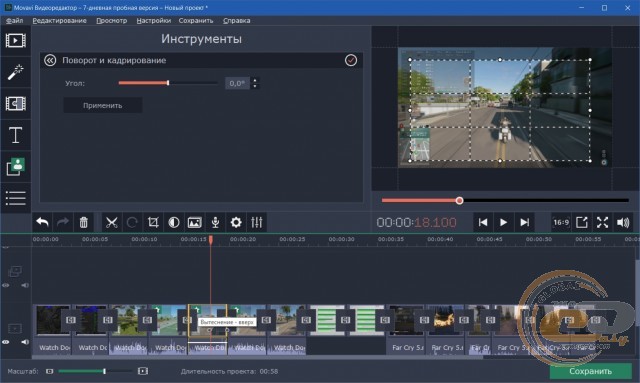
Task: Zoom out timeline using left scale icon
Action: pos(50,371)
